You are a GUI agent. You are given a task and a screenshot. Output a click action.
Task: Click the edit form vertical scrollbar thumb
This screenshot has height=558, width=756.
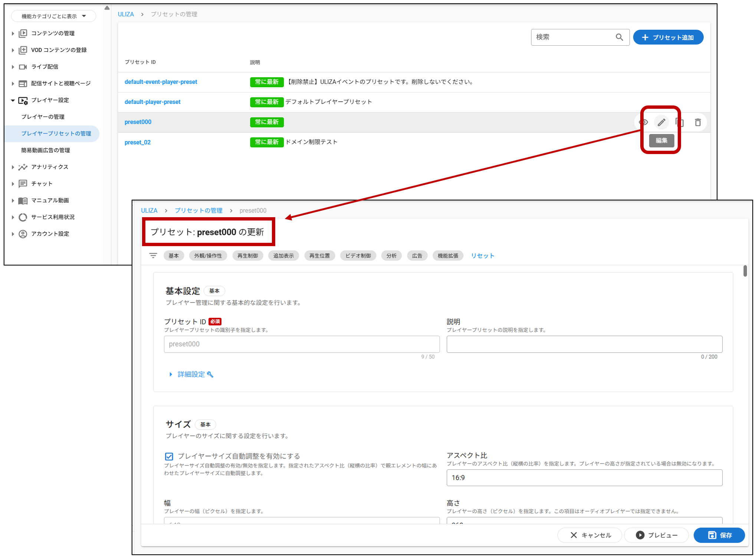click(x=745, y=271)
